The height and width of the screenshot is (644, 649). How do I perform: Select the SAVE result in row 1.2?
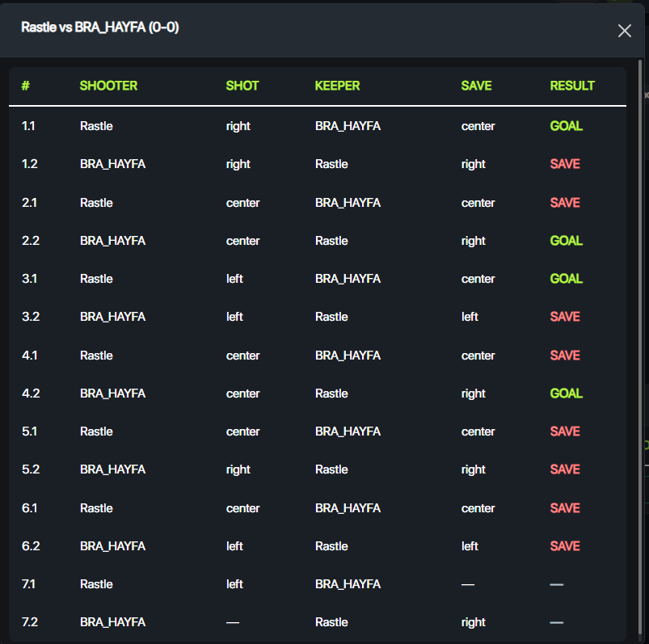565,164
